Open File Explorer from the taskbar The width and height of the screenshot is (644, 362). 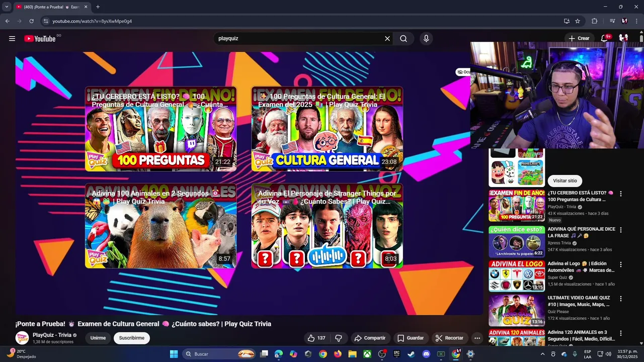pos(352,354)
